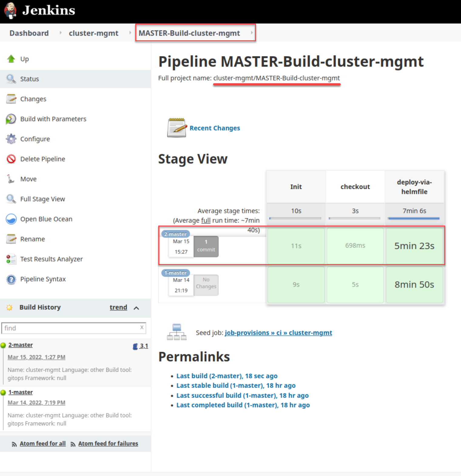Open Last successful build (1-master) permalink
This screenshot has width=461, height=476.
point(243,395)
